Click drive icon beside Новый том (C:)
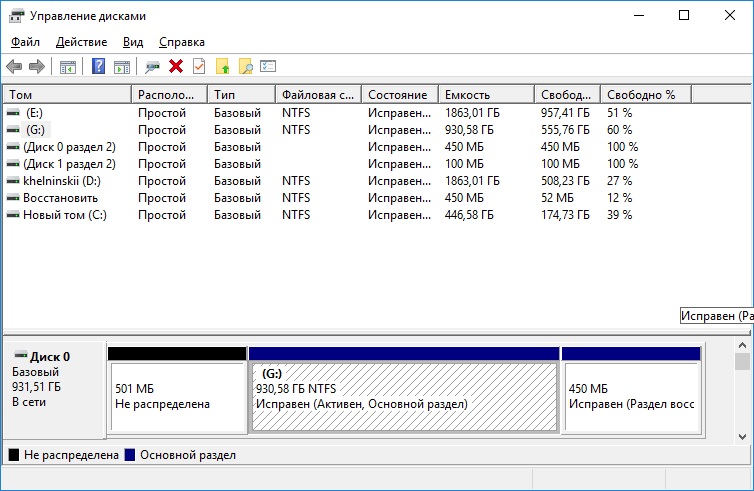The width and height of the screenshot is (754, 491). point(13,215)
